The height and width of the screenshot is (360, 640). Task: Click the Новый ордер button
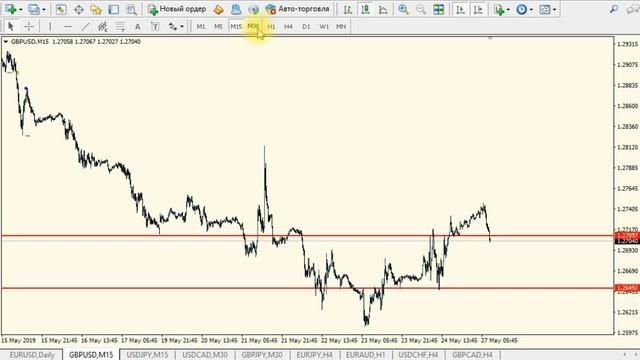pos(177,9)
